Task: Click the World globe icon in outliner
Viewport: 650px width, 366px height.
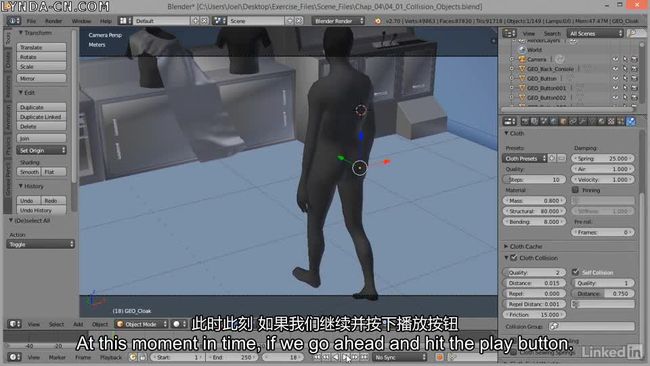Action: coord(522,50)
